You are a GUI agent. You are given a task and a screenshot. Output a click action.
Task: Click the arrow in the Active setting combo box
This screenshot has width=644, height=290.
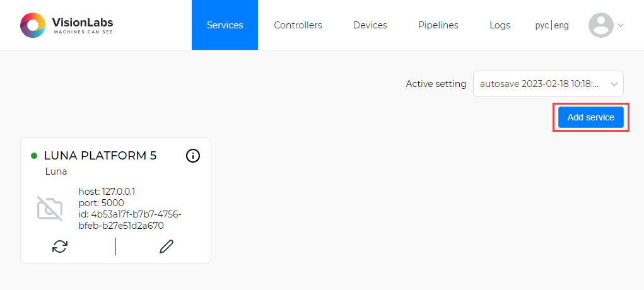pyautogui.click(x=614, y=84)
